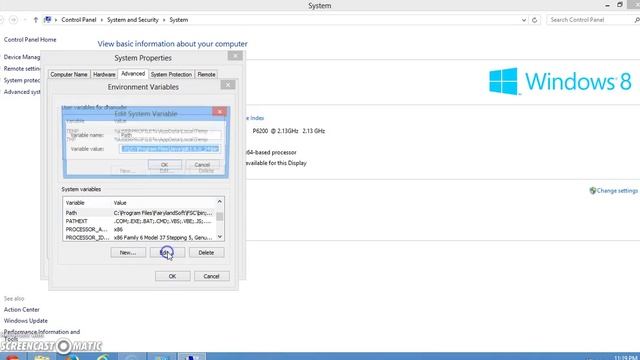Go up one level with the up arrow
The image size is (640, 360).
(x=36, y=20)
